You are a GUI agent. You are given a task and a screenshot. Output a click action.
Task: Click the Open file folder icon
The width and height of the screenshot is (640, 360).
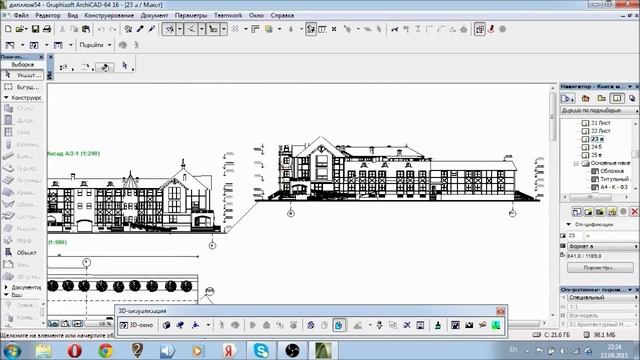(x=19, y=29)
